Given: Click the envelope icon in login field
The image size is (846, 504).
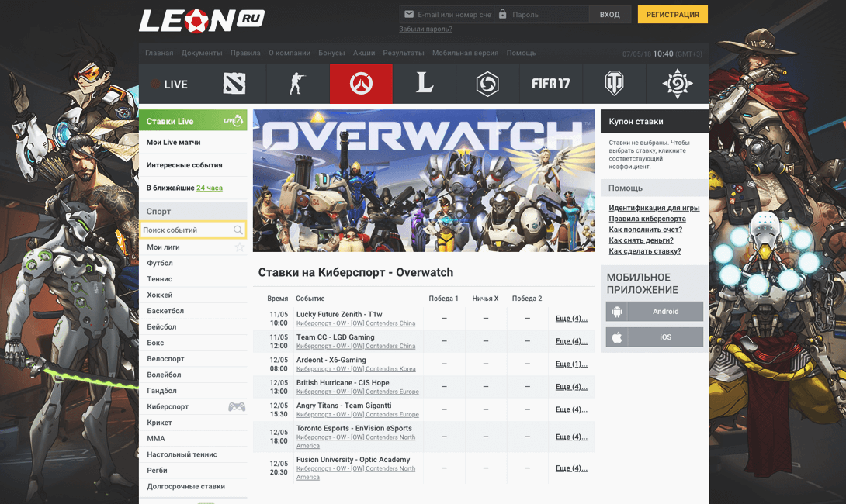Looking at the screenshot, I should 409,14.
